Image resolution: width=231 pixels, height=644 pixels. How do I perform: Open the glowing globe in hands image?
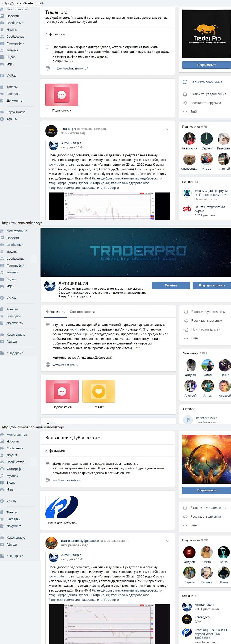coord(207,459)
